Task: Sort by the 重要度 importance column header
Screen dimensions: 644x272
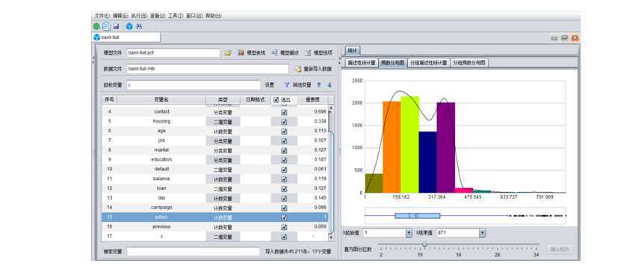Action: point(312,100)
